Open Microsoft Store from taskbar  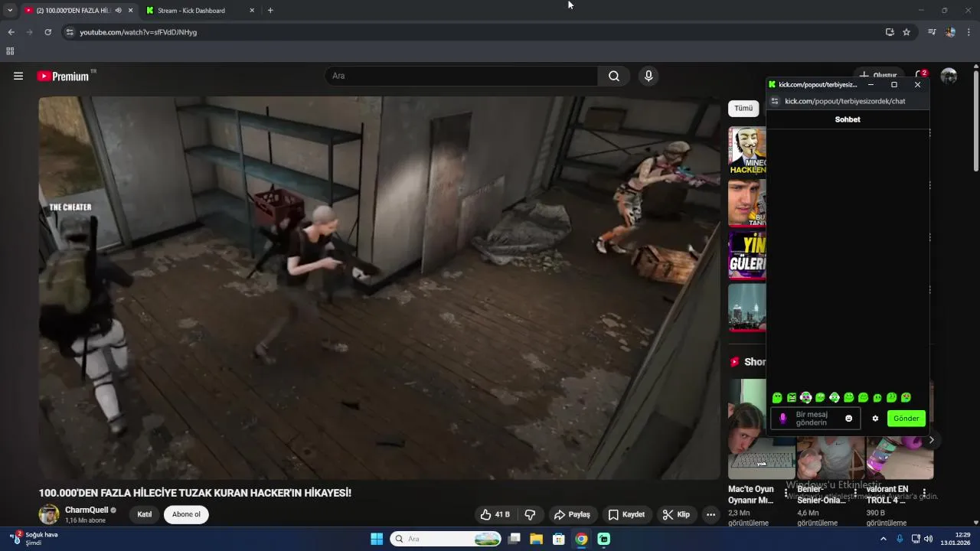(x=559, y=539)
